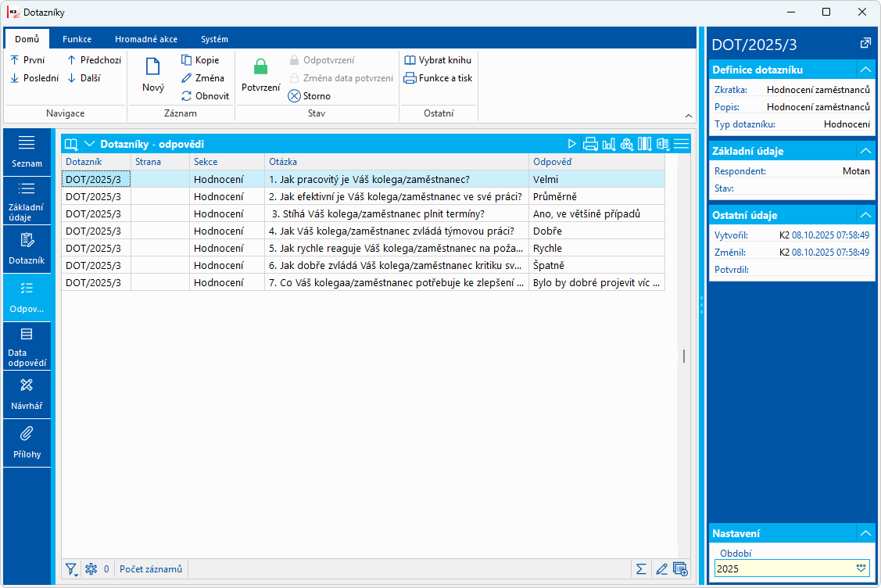Click Změna to edit the record

click(x=202, y=78)
